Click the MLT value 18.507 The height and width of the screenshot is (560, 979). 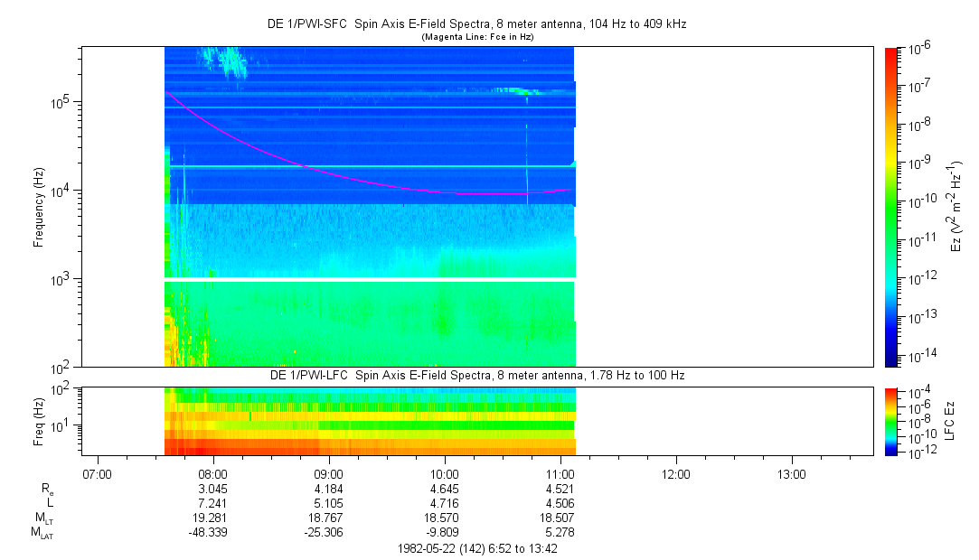tap(560, 518)
